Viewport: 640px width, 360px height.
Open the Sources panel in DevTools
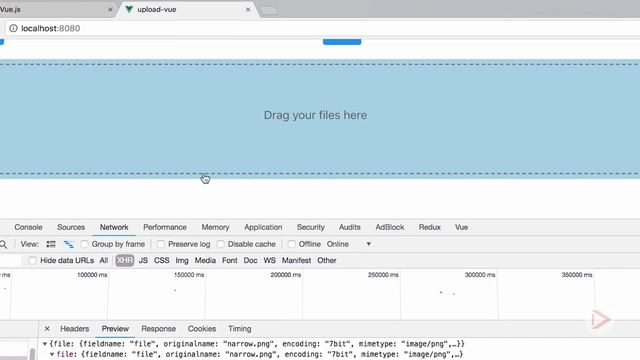(71, 227)
